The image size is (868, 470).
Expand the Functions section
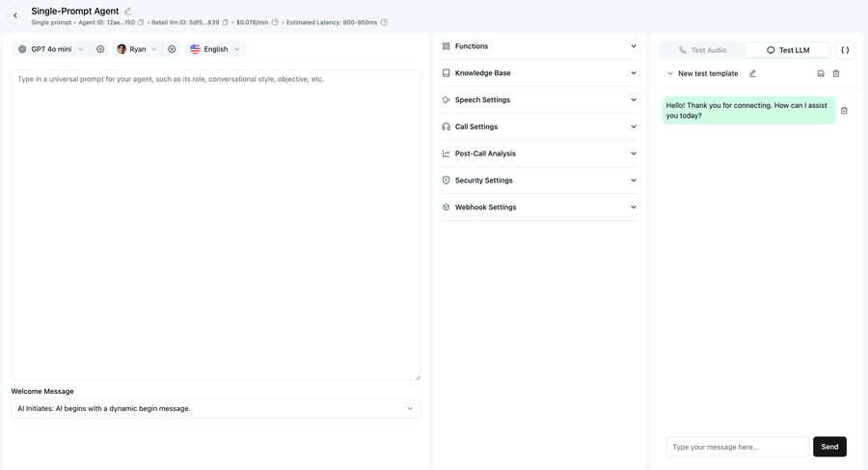(539, 46)
